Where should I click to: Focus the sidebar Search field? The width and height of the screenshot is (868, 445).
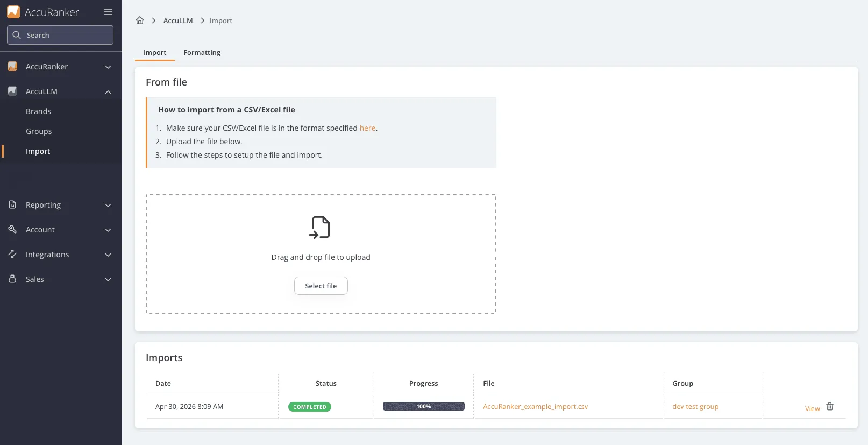60,35
